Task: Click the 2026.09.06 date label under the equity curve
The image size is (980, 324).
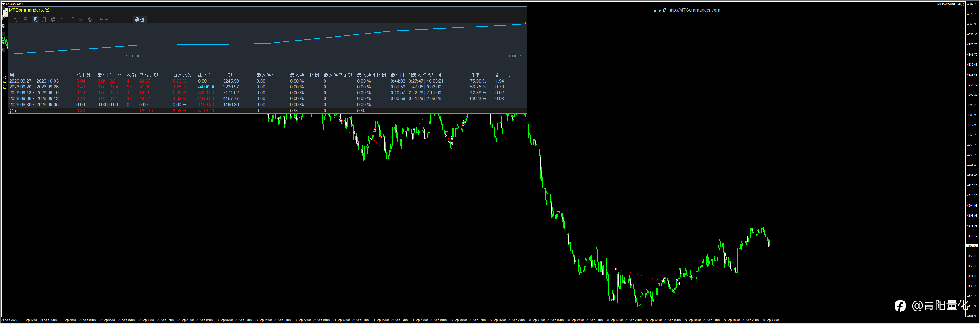Action: click(x=132, y=56)
